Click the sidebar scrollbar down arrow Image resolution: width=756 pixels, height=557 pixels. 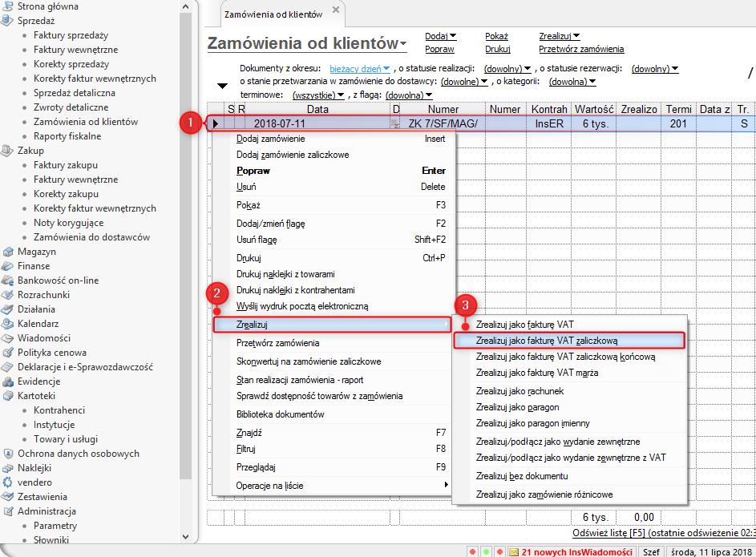(186, 537)
